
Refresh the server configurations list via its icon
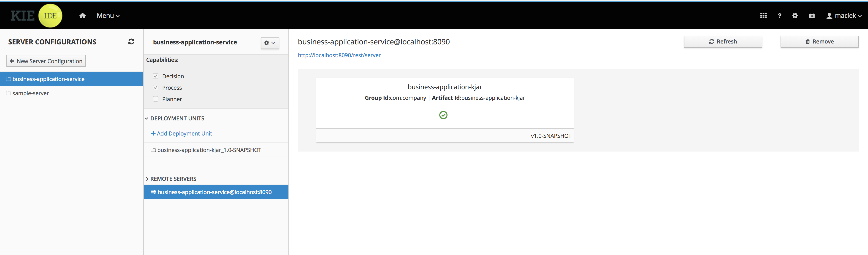pos(131,41)
